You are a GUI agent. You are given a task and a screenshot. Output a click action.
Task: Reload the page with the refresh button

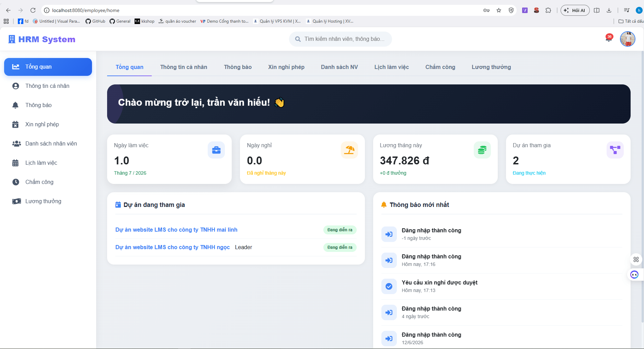33,10
